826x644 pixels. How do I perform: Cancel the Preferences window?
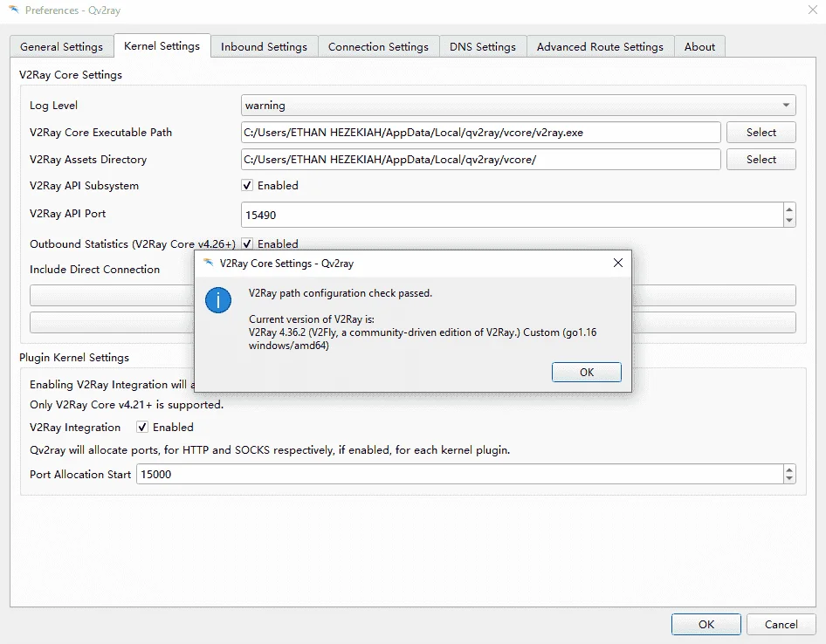coord(781,625)
